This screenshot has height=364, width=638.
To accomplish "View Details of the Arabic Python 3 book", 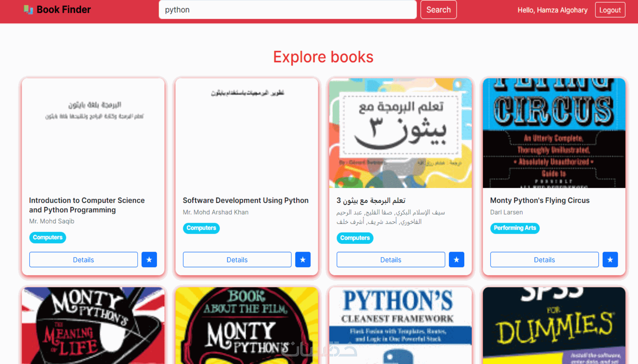I will 391,260.
